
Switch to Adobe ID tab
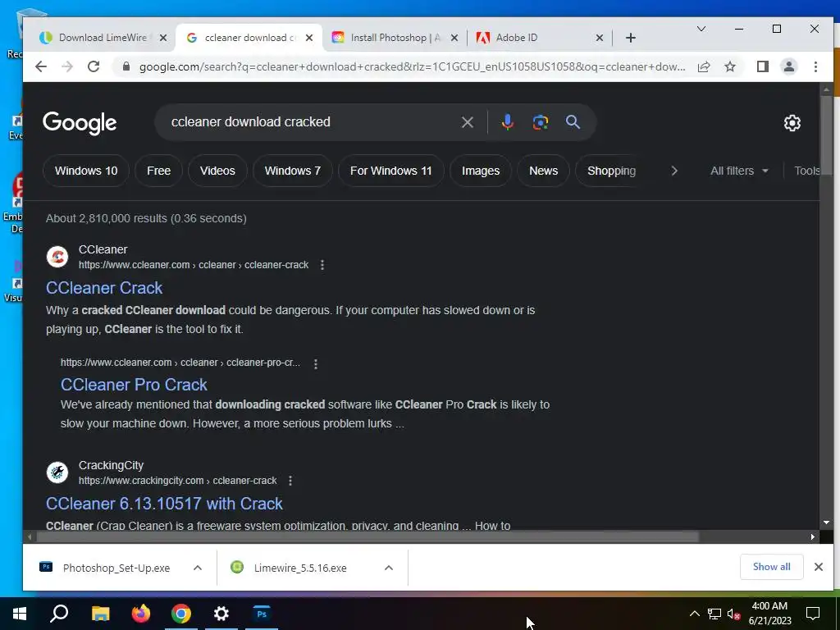[540, 38]
